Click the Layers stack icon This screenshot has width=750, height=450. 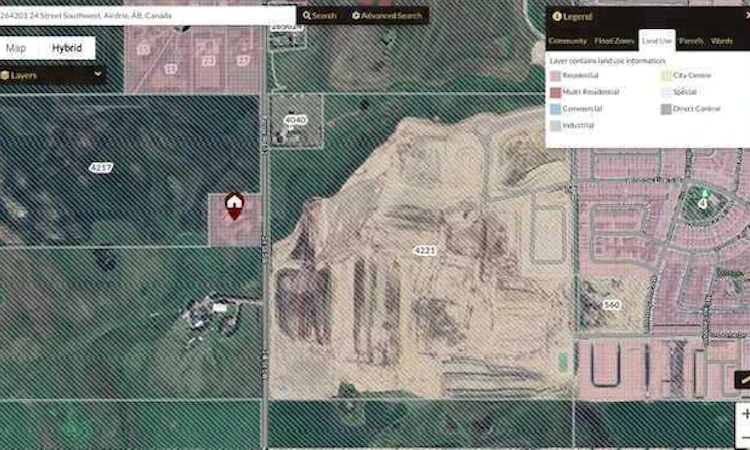tap(5, 75)
